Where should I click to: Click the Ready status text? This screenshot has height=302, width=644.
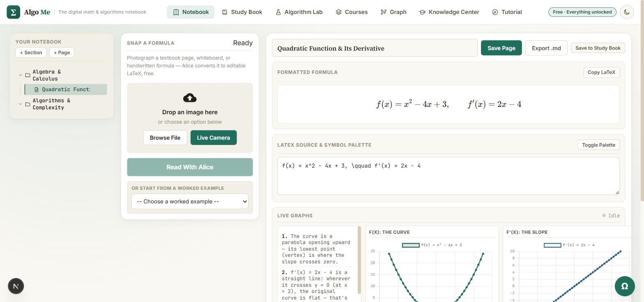click(243, 43)
